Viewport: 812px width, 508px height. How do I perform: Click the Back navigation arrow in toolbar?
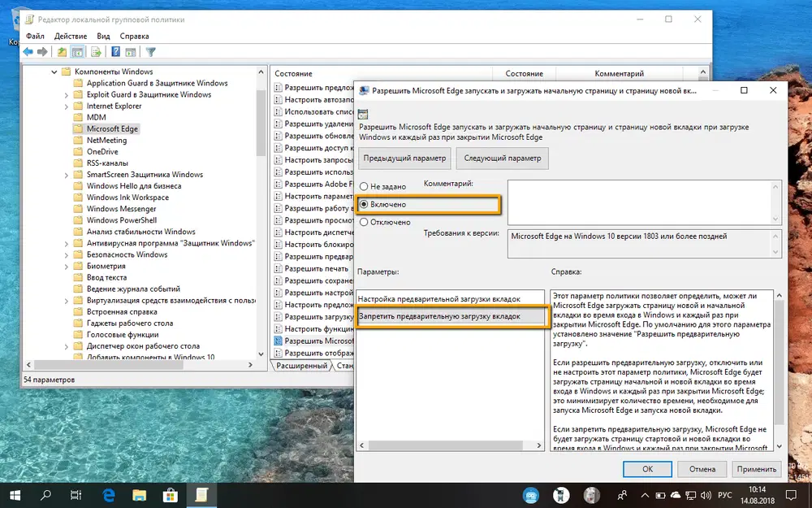[27, 51]
